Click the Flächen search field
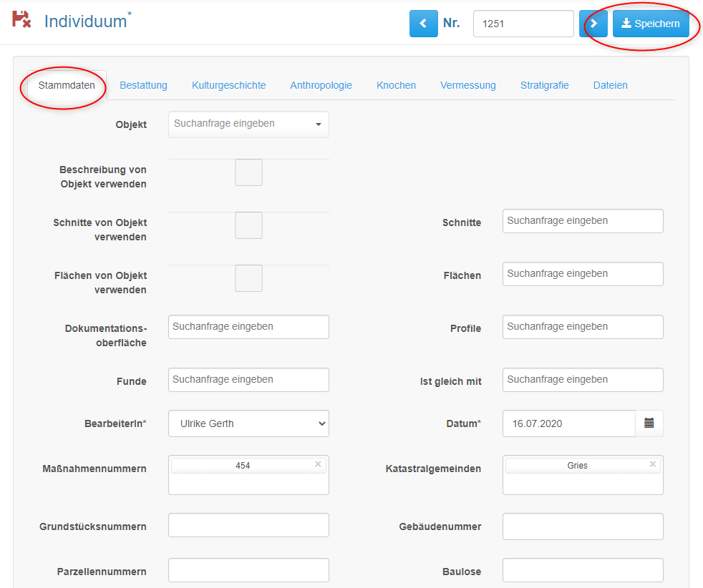The image size is (703, 588). (x=583, y=274)
